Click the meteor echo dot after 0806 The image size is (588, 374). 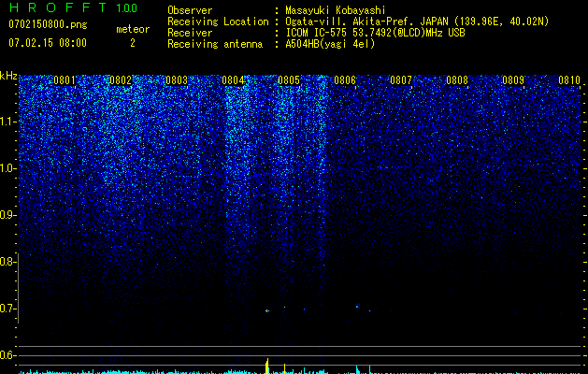(x=357, y=307)
